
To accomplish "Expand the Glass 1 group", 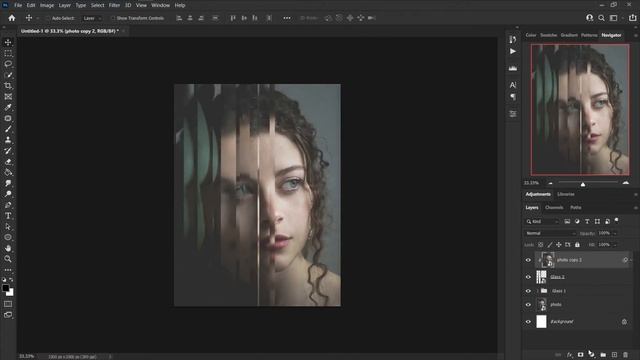I will (x=538, y=291).
